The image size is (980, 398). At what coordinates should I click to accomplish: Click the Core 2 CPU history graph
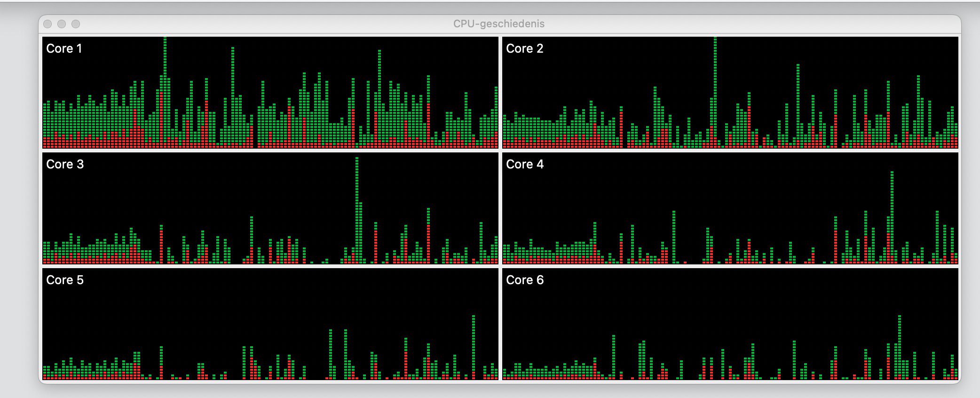pyautogui.click(x=730, y=93)
